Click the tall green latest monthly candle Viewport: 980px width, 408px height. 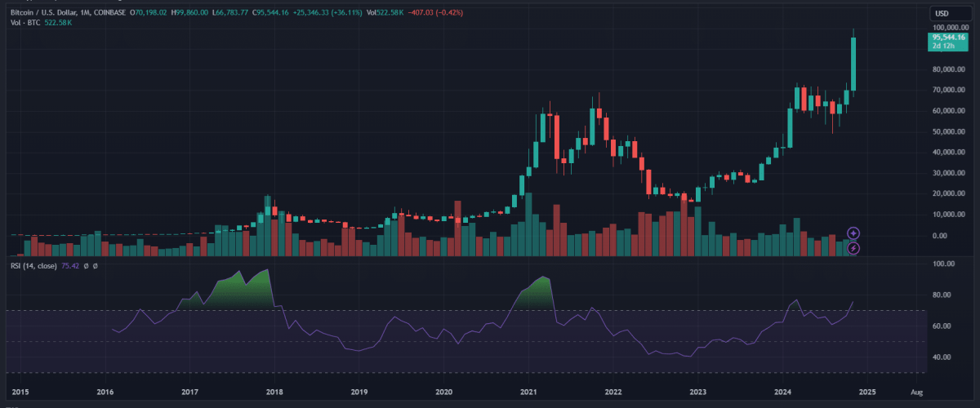pos(853,64)
